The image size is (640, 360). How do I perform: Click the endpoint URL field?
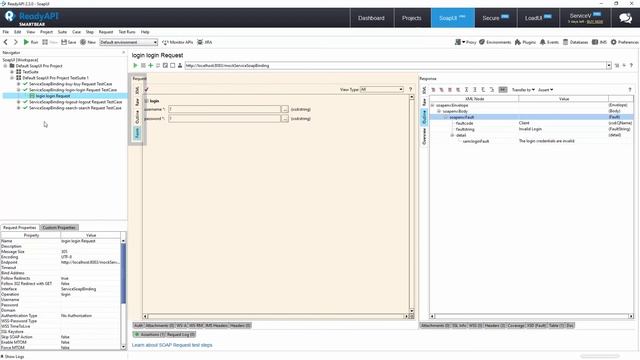(395, 65)
